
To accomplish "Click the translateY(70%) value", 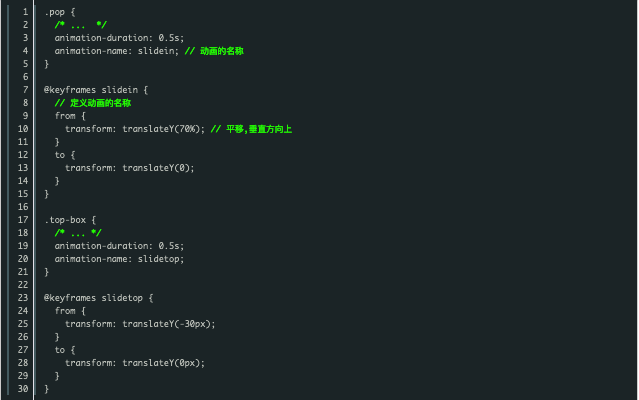I will point(161,129).
